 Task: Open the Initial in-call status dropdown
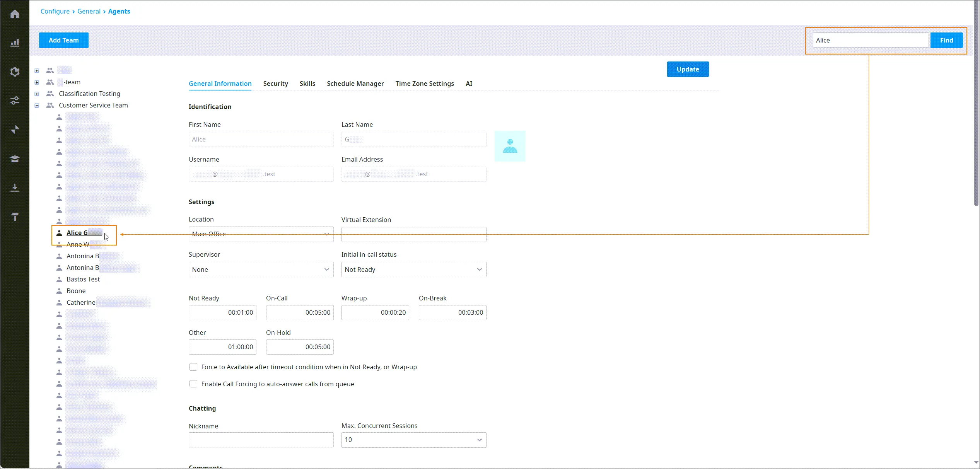pyautogui.click(x=414, y=269)
